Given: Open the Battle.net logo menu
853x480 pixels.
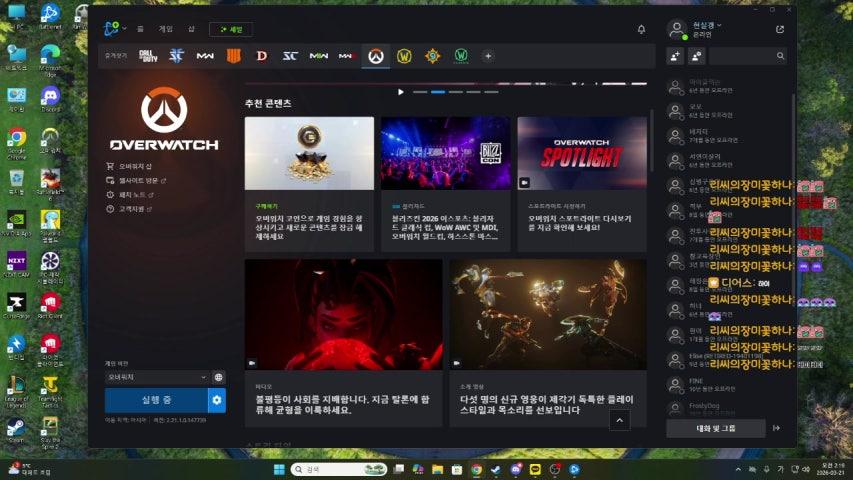Looking at the screenshot, I should coord(112,29).
